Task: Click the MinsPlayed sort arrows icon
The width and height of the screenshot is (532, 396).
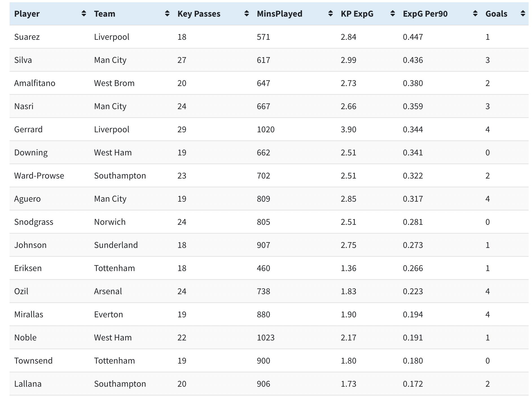Action: pyautogui.click(x=331, y=14)
